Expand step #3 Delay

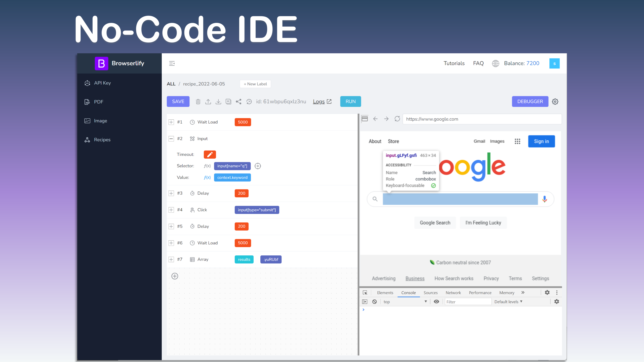[171, 193]
